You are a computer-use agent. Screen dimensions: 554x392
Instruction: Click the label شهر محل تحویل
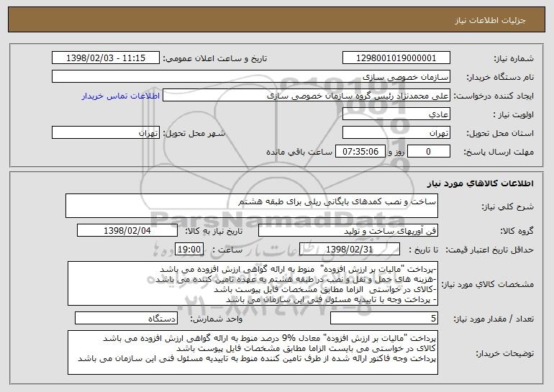click(194, 134)
